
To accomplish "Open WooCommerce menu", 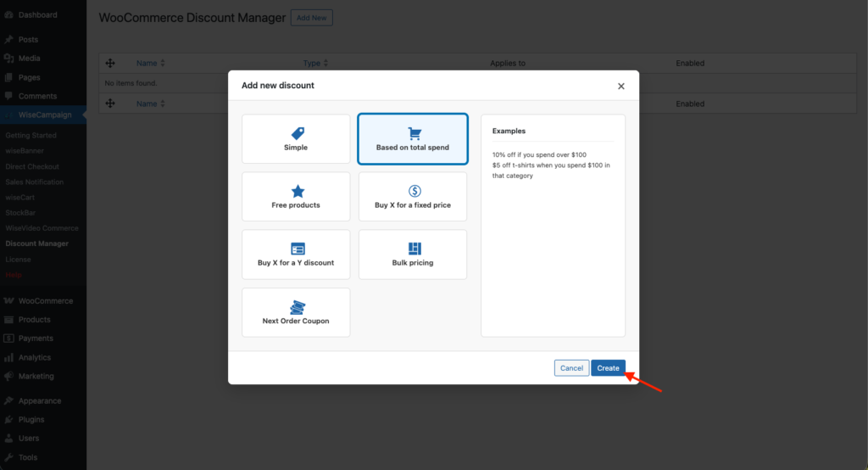I will tap(46, 301).
